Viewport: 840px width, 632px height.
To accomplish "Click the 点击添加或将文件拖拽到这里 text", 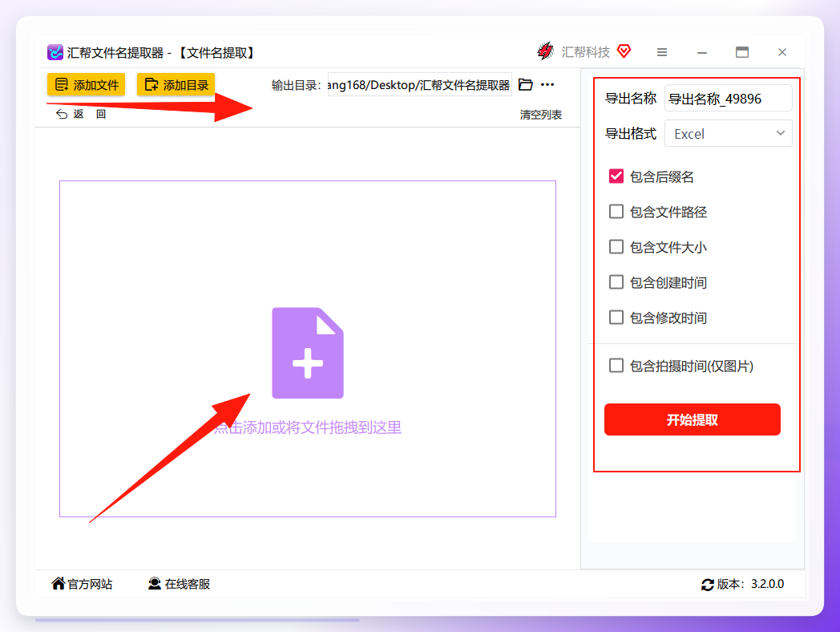I will pyautogui.click(x=308, y=427).
